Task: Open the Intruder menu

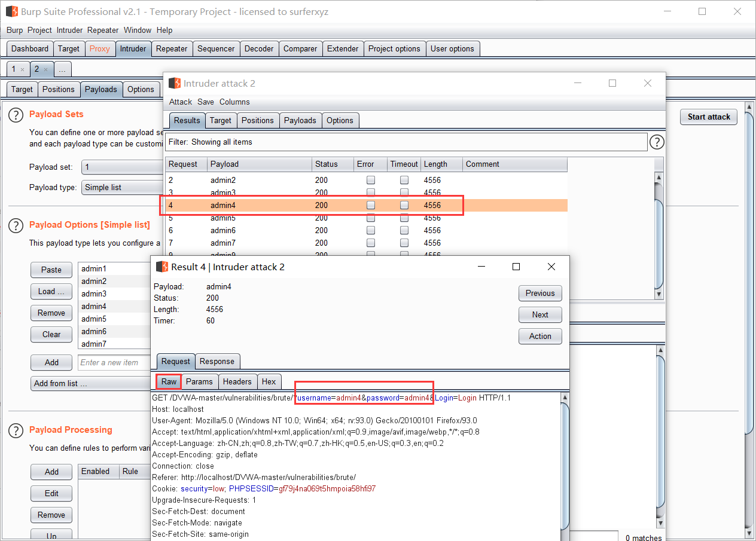Action: click(70, 30)
